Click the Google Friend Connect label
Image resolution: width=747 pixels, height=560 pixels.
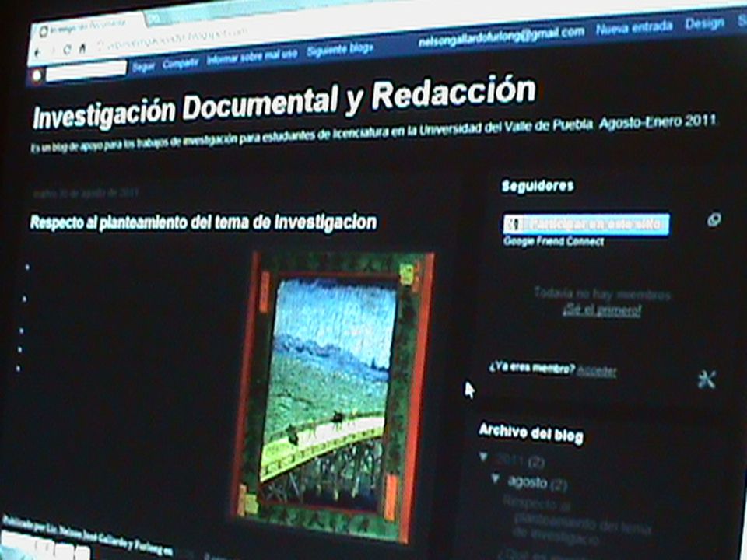(553, 241)
